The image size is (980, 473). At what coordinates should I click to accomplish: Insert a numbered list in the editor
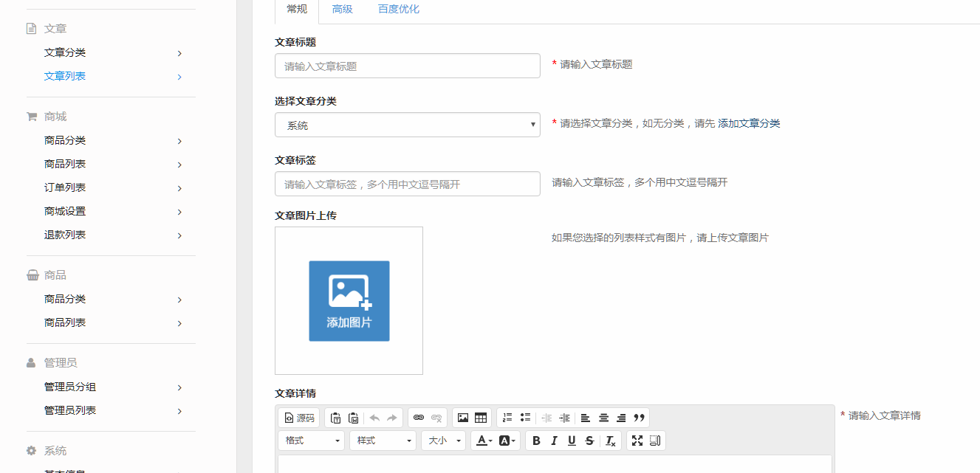(x=507, y=418)
